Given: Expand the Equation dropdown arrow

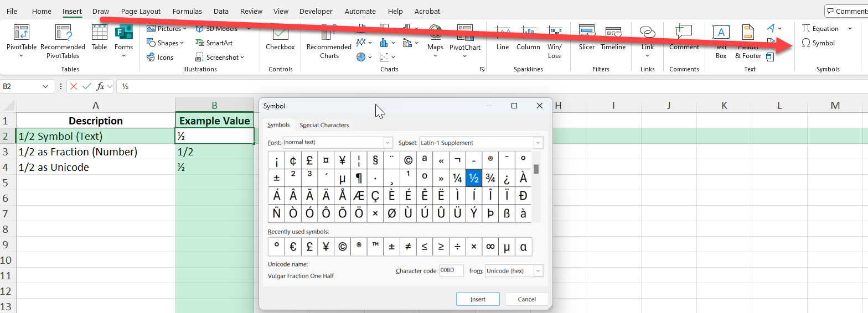Looking at the screenshot, I should coord(850,28).
